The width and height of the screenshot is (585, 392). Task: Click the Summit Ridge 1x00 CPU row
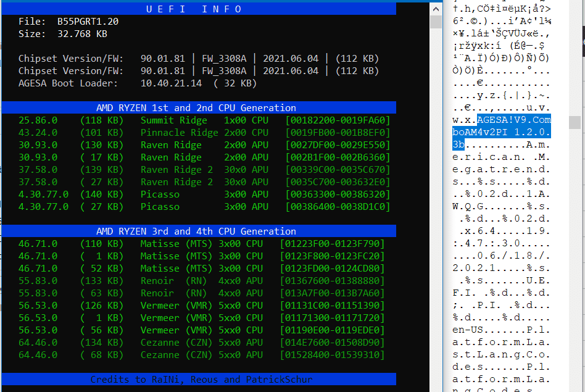click(204, 120)
